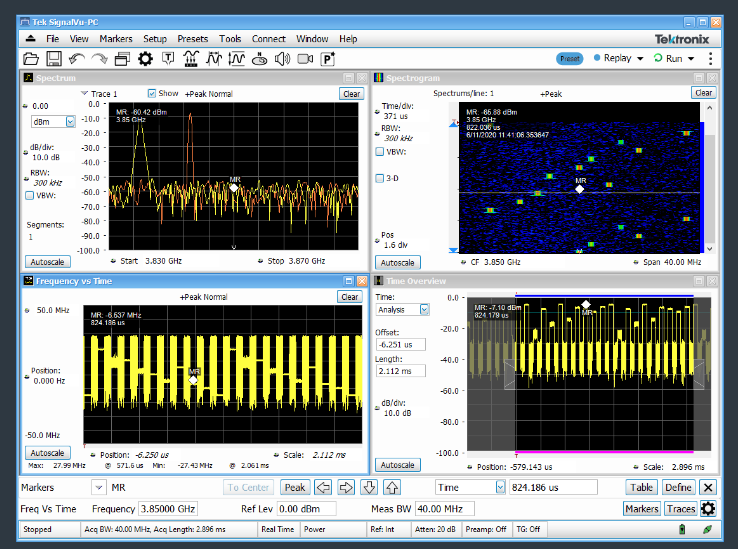This screenshot has width=738, height=549.
Task: Click the Undo arrow icon
Action: pos(77,59)
